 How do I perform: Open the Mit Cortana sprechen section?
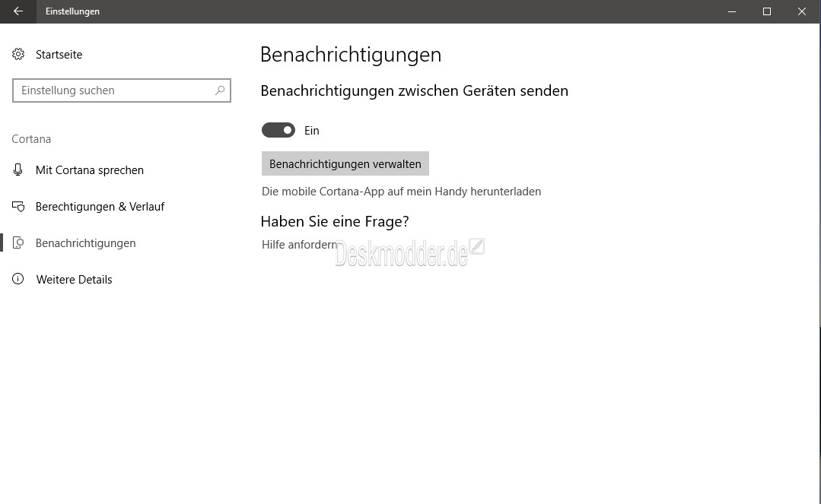89,170
